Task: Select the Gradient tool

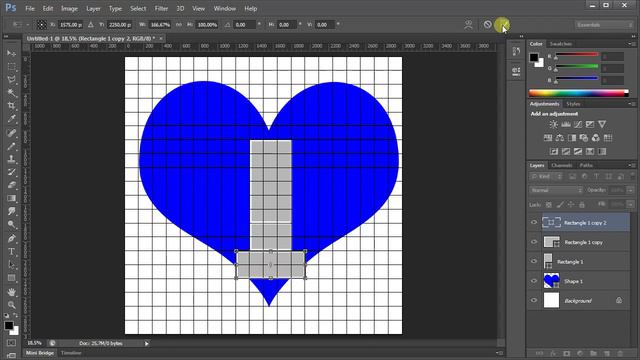Action: click(x=11, y=198)
